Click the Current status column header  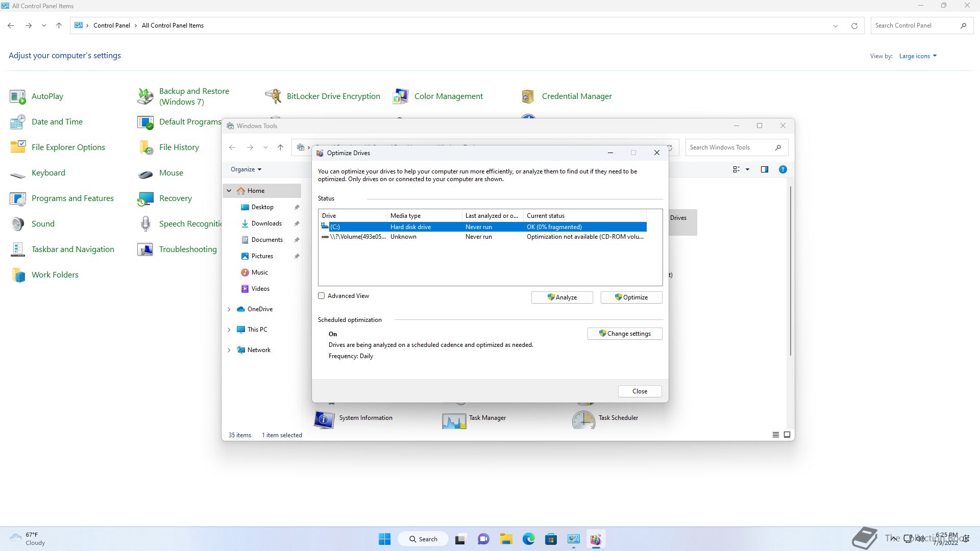pyautogui.click(x=584, y=216)
